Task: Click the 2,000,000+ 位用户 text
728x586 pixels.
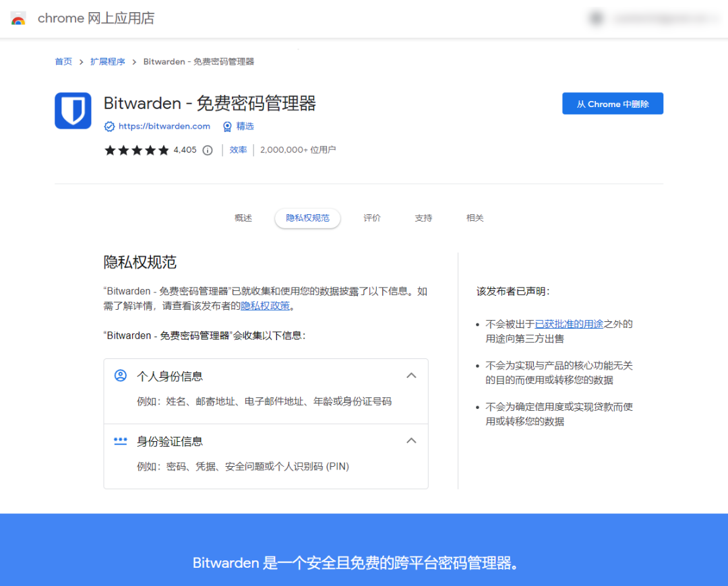Action: coord(298,150)
